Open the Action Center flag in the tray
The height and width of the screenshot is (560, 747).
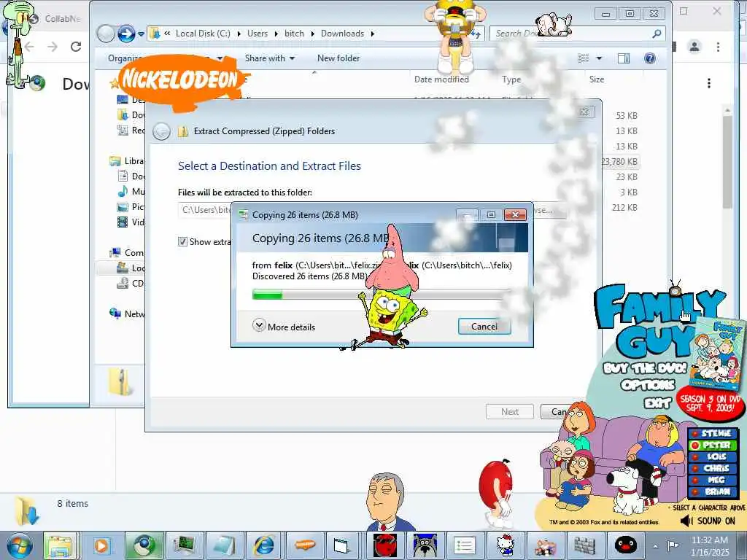[673, 545]
